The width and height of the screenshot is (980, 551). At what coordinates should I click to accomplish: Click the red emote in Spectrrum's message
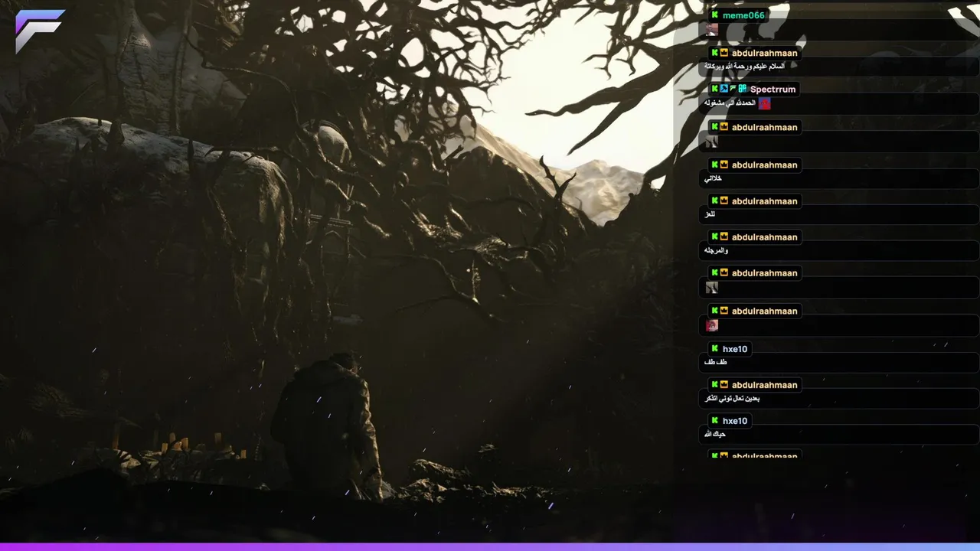[x=764, y=103]
